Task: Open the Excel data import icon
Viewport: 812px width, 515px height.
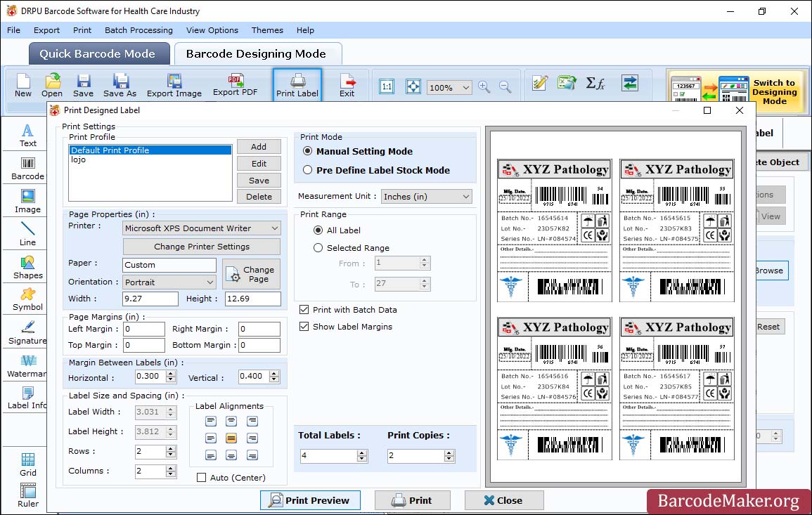Action: click(x=567, y=83)
